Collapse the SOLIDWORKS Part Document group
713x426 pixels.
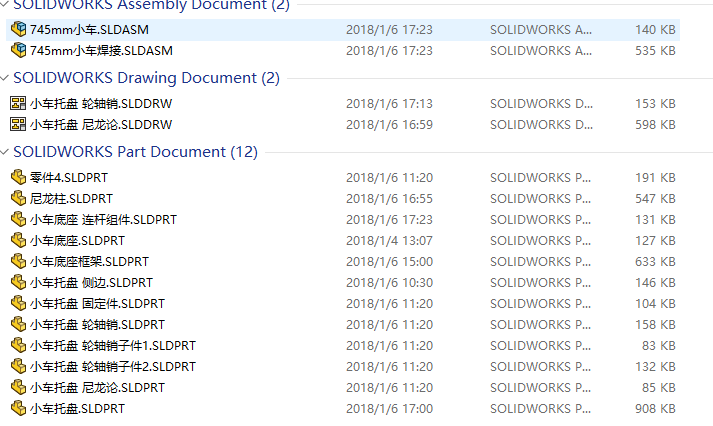click(x=6, y=151)
